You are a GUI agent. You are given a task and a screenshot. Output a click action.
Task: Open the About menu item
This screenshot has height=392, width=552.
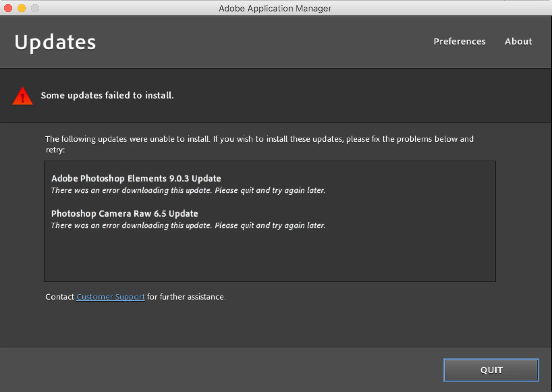518,41
